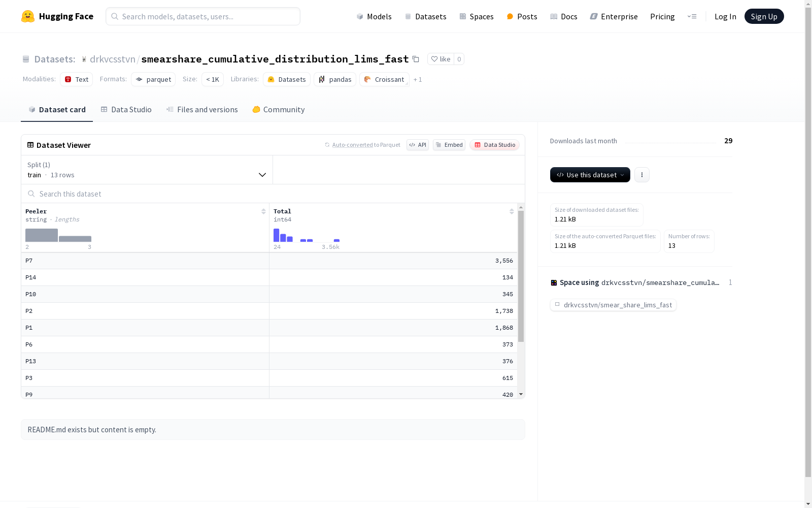Expand the Split train dropdown
This screenshot has height=508, width=812.
point(147,170)
